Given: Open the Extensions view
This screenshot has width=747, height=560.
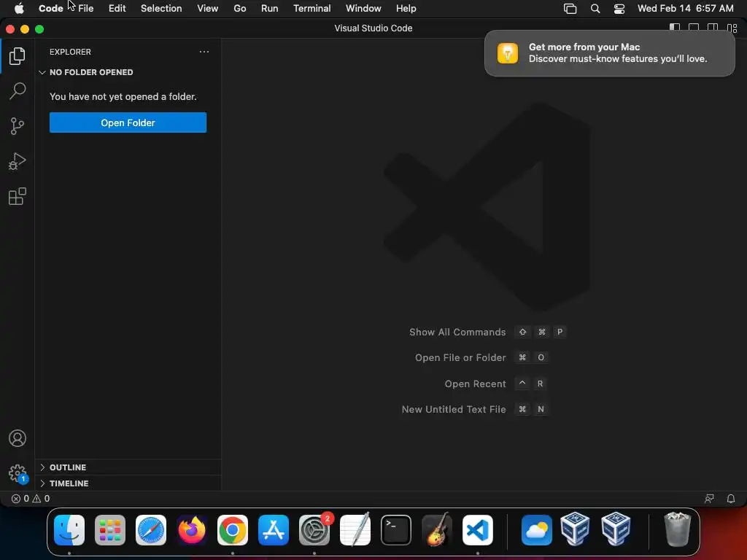Looking at the screenshot, I should (18, 196).
